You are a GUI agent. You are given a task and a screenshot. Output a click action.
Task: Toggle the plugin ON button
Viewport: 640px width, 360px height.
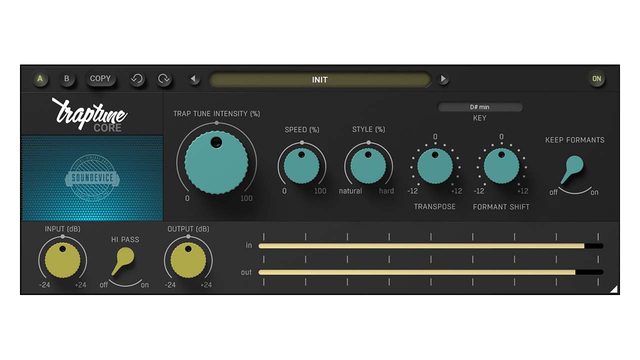597,79
